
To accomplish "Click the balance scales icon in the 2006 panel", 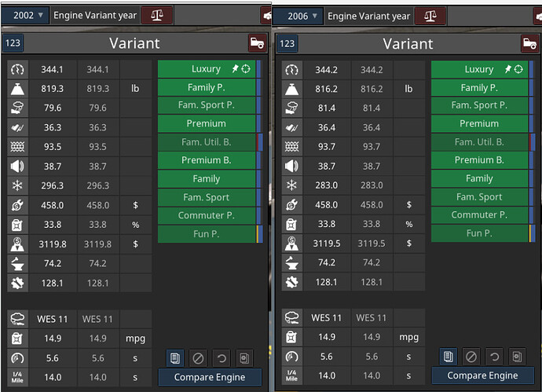I will point(430,16).
